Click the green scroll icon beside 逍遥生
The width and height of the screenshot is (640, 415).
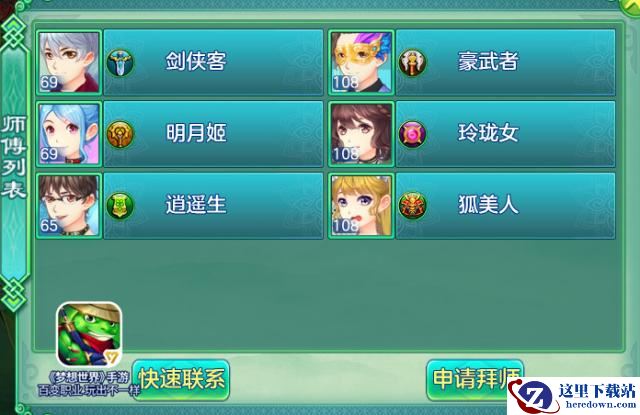pyautogui.click(x=120, y=206)
